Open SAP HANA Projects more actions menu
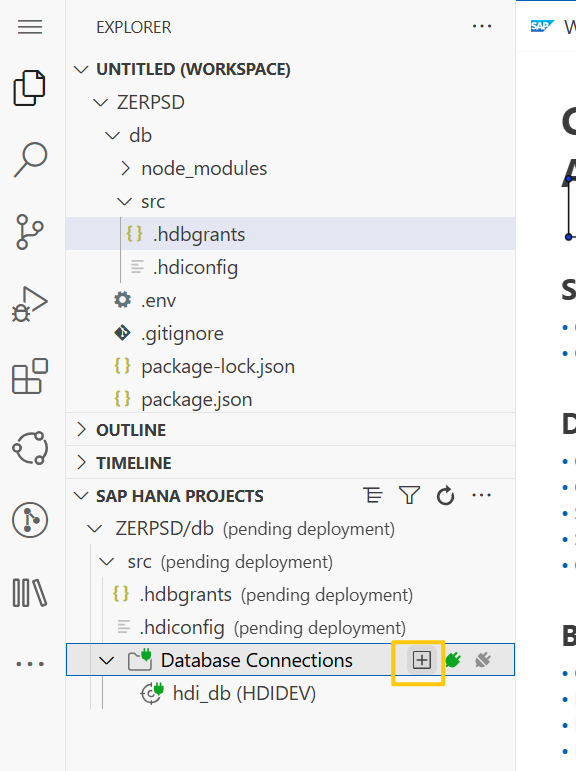 tap(481, 495)
